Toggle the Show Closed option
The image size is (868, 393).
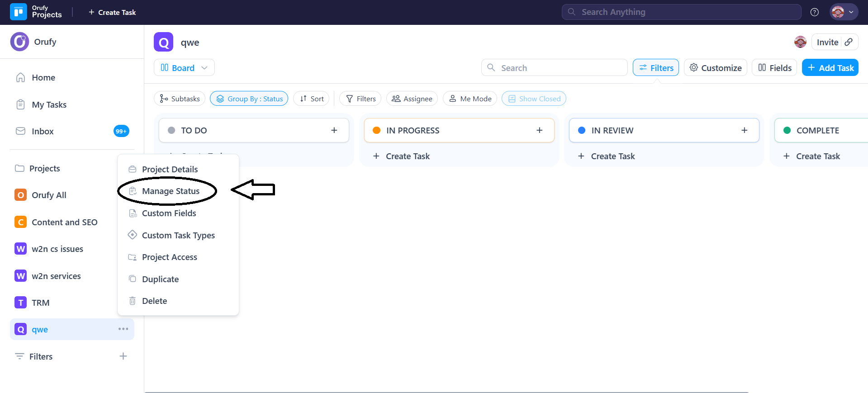tap(534, 99)
